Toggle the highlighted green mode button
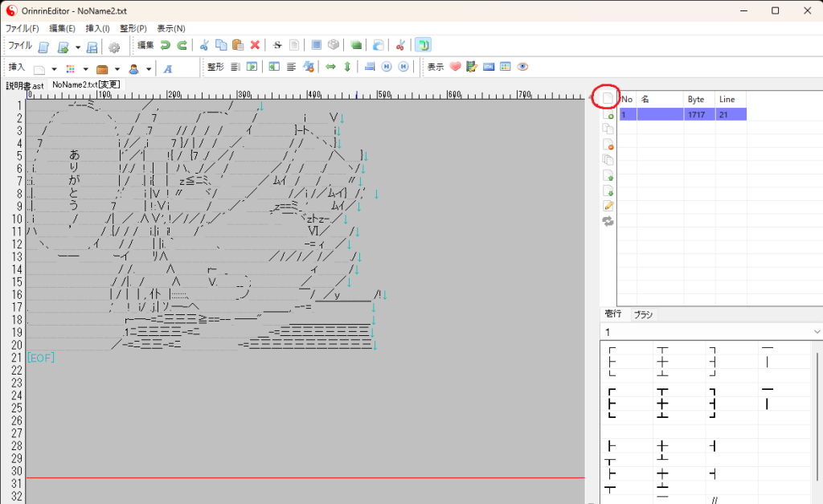823x504 pixels. [x=423, y=46]
